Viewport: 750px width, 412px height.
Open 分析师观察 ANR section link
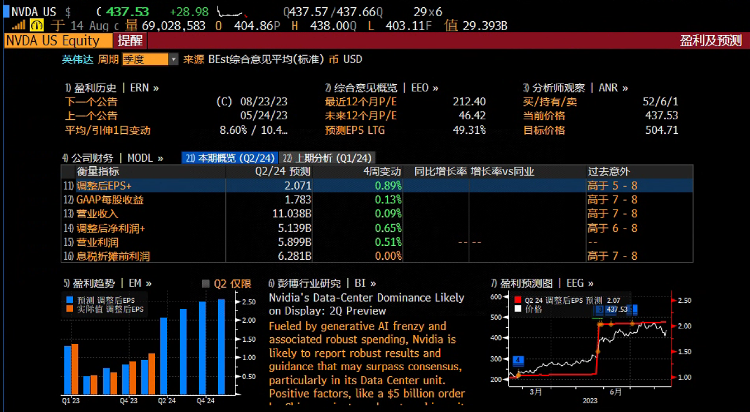coord(575,88)
